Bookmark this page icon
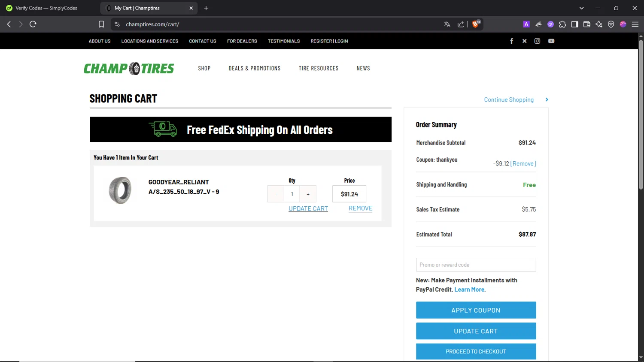The image size is (644, 362). click(x=101, y=24)
